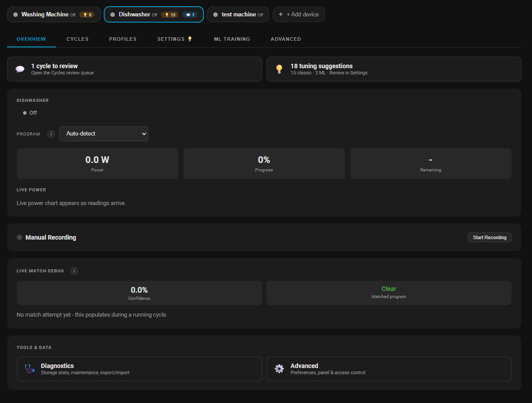Open the Settings tab
Image resolution: width=532 pixels, height=403 pixels.
(175, 39)
